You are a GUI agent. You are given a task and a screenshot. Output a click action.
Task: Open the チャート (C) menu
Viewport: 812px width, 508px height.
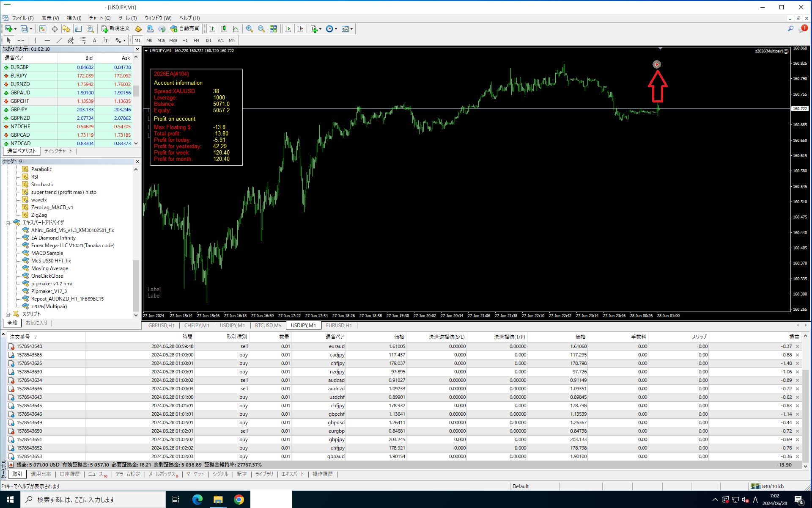click(99, 18)
